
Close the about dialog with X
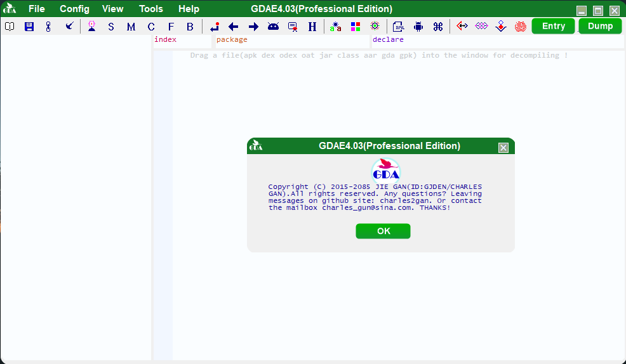[x=503, y=148]
